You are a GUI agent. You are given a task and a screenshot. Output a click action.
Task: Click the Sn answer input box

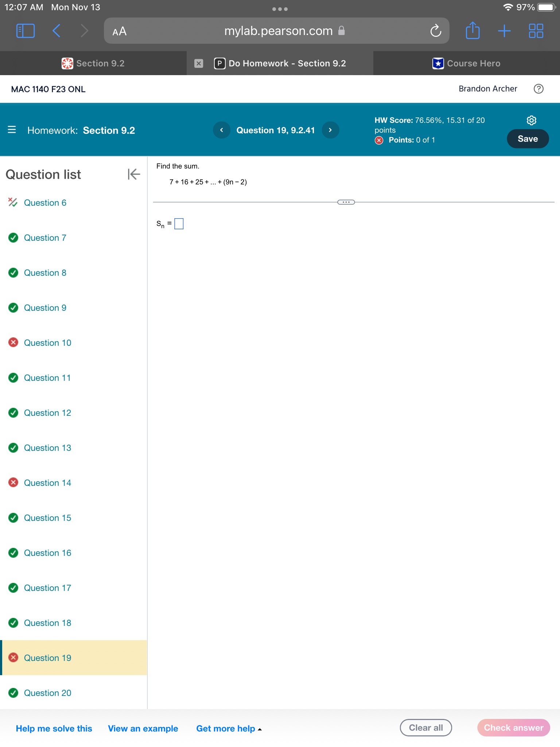coord(179,224)
